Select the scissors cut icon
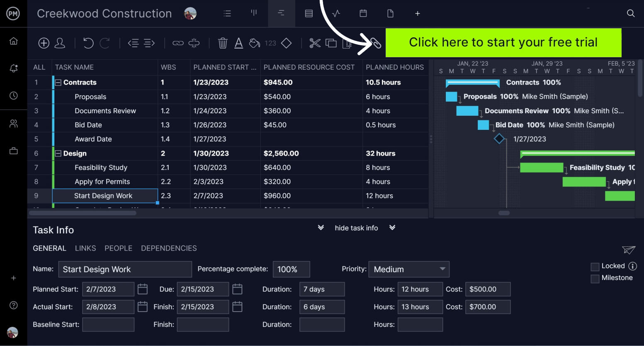The image size is (644, 346). pos(315,43)
